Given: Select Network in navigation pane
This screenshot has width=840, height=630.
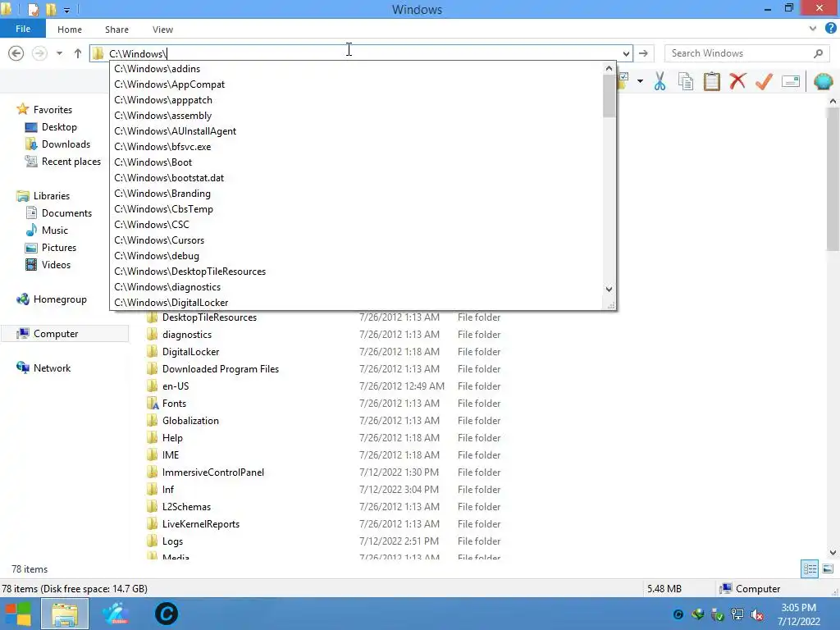Looking at the screenshot, I should tap(52, 368).
